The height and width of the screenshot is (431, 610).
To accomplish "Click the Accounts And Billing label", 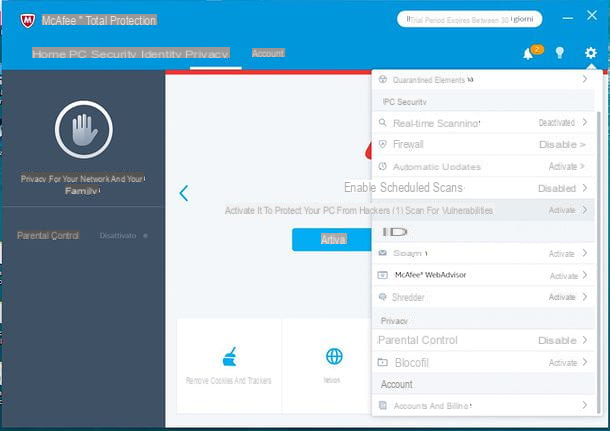I will point(433,406).
